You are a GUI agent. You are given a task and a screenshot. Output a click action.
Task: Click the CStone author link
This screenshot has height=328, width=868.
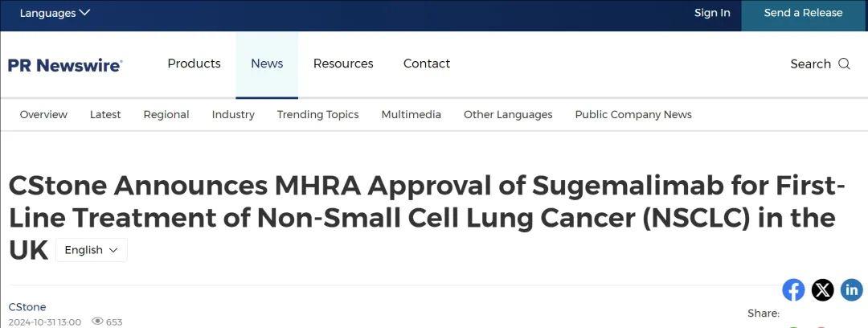click(27, 307)
